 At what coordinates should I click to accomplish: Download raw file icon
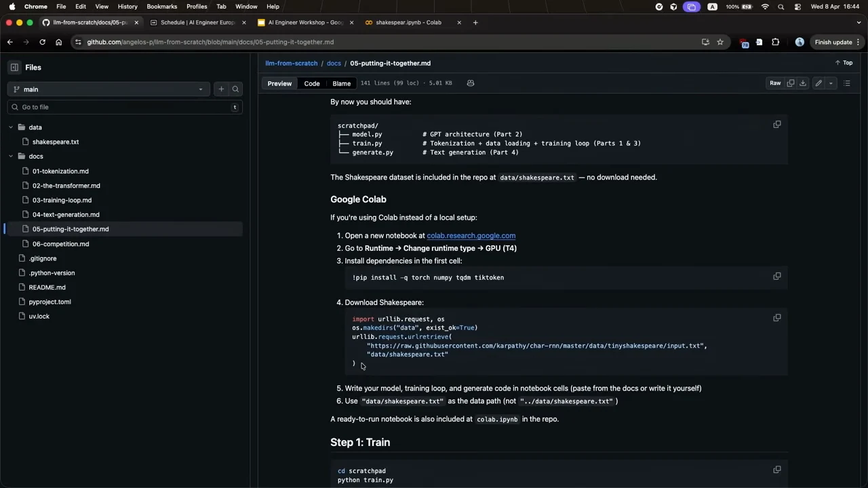803,83
